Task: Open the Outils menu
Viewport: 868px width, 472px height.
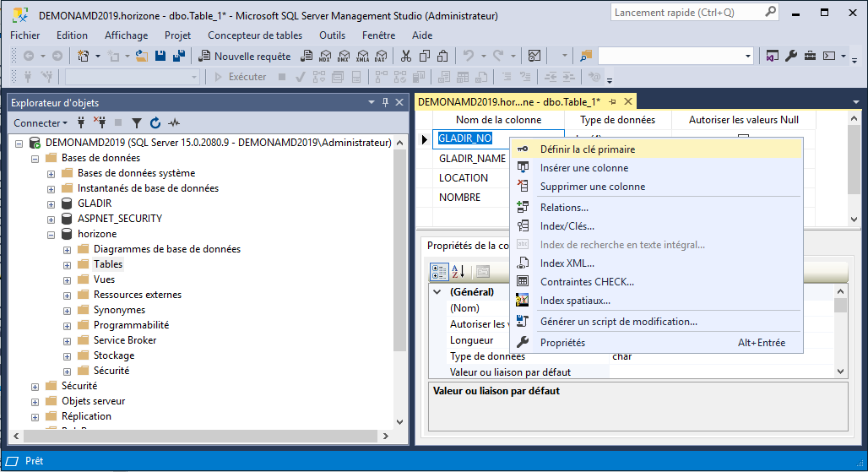Action: (x=332, y=35)
